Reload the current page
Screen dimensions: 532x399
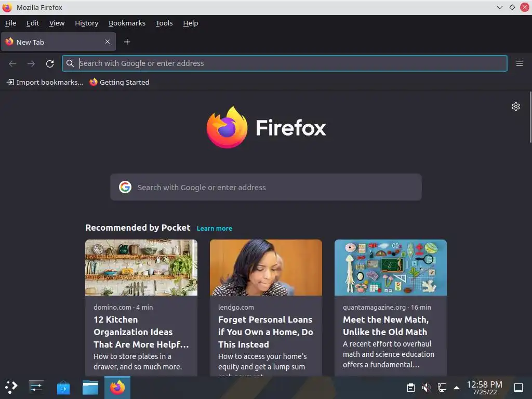coord(50,63)
